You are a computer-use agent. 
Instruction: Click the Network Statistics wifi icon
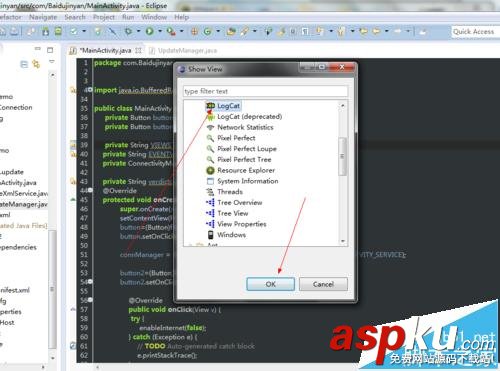pyautogui.click(x=210, y=127)
